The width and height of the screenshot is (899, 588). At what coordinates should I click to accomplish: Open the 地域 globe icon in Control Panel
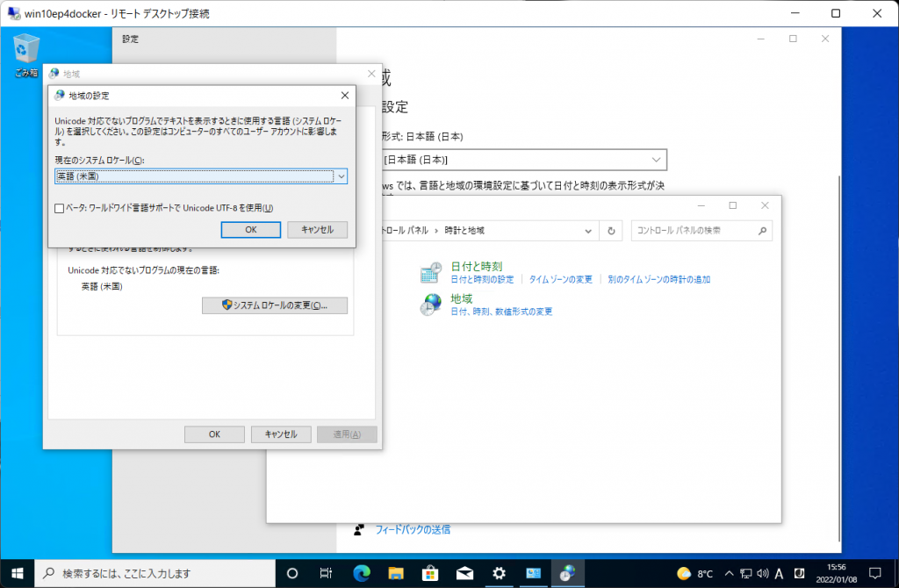coord(430,305)
